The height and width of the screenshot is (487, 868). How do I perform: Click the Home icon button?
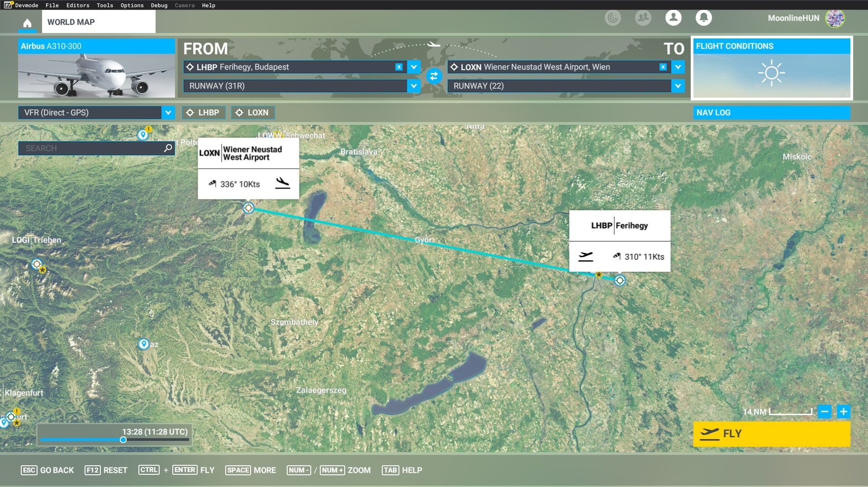click(27, 23)
